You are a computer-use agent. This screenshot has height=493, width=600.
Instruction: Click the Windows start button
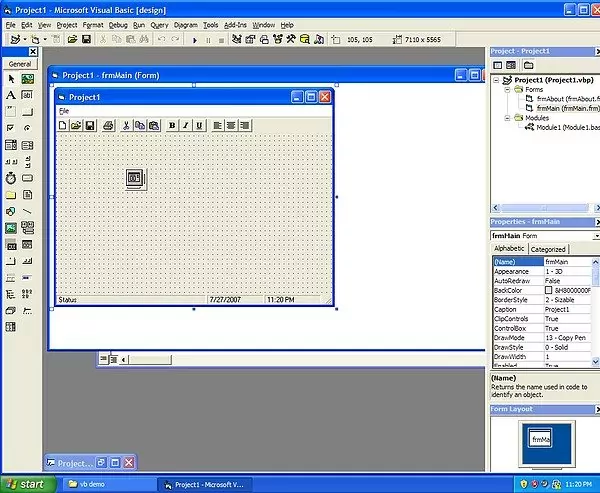[x=28, y=484]
